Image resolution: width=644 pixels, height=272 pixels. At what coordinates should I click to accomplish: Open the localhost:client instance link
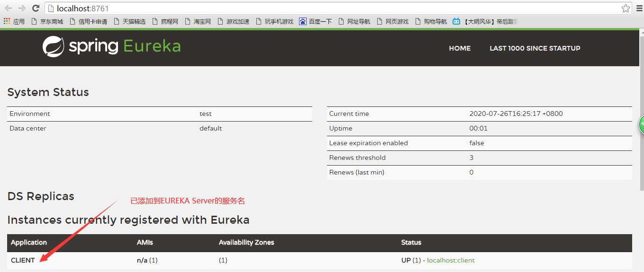[451, 260]
